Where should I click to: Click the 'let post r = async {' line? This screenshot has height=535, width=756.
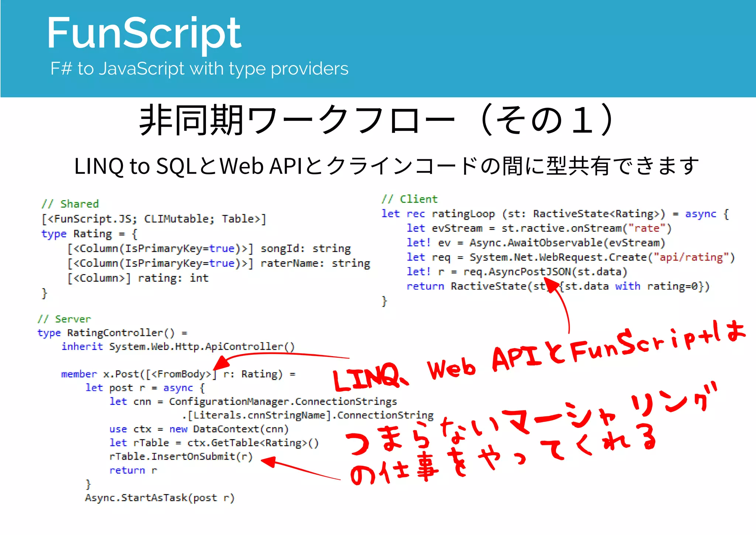145,388
